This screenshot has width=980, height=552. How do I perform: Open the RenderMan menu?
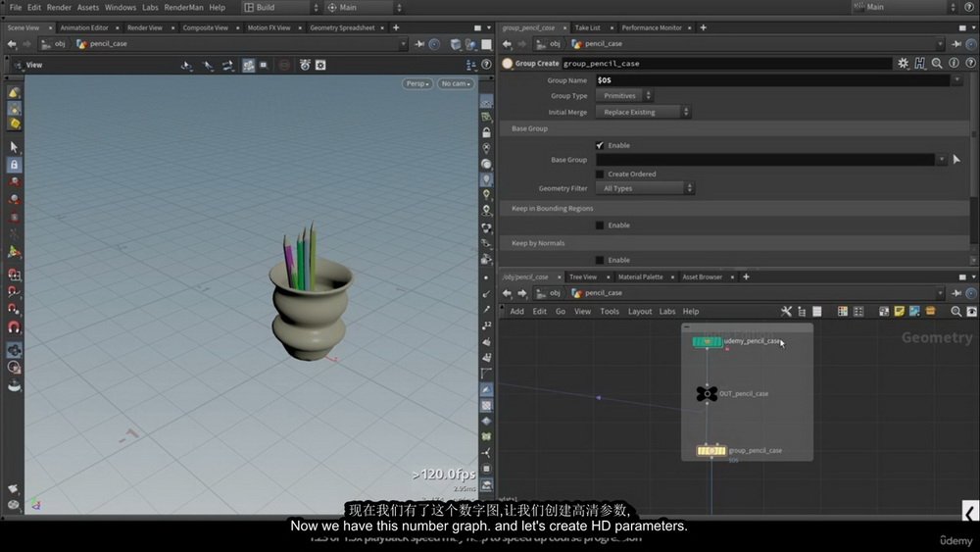tap(184, 8)
